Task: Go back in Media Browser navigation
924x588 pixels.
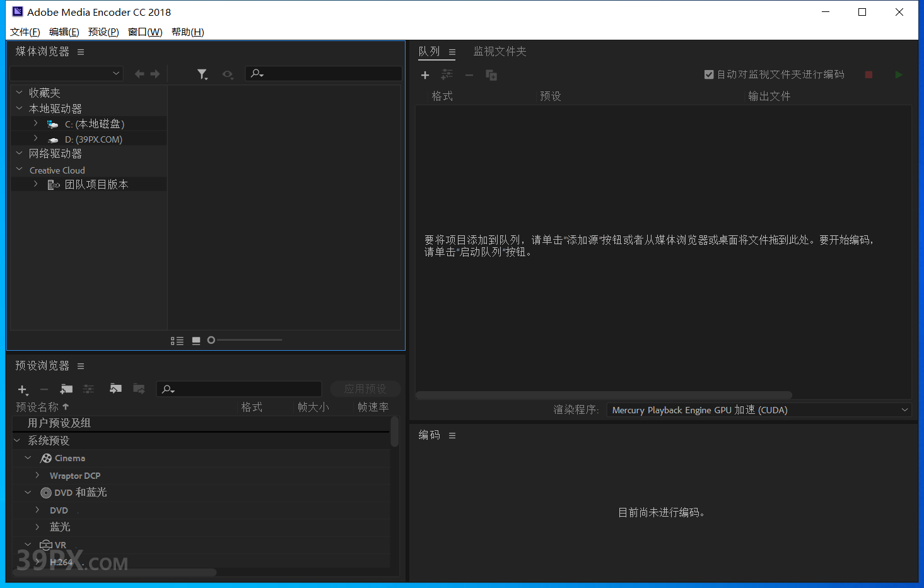Action: tap(139, 74)
